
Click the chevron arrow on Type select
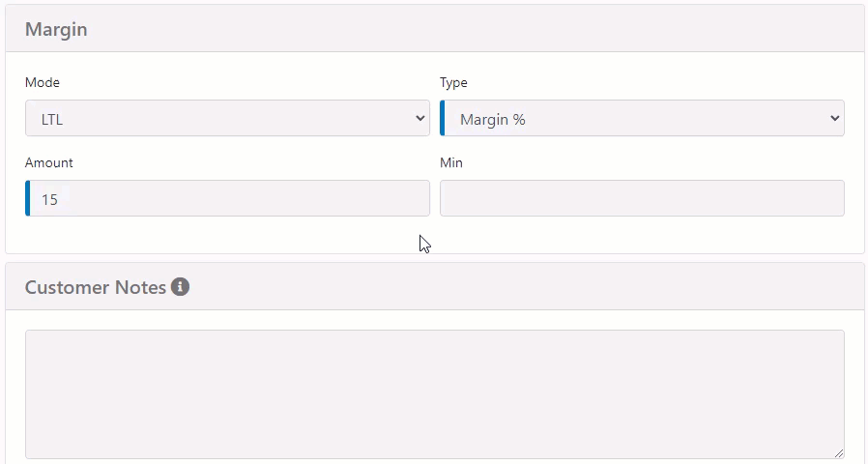tap(835, 118)
